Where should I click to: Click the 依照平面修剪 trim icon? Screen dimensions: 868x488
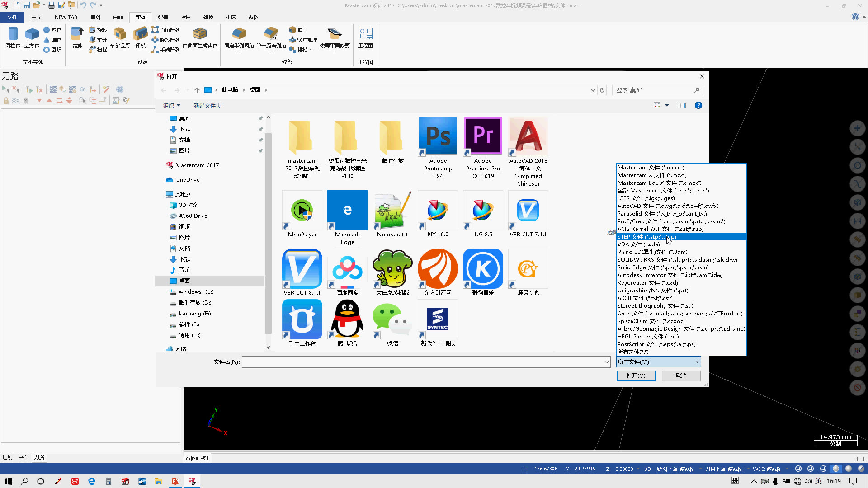click(335, 34)
